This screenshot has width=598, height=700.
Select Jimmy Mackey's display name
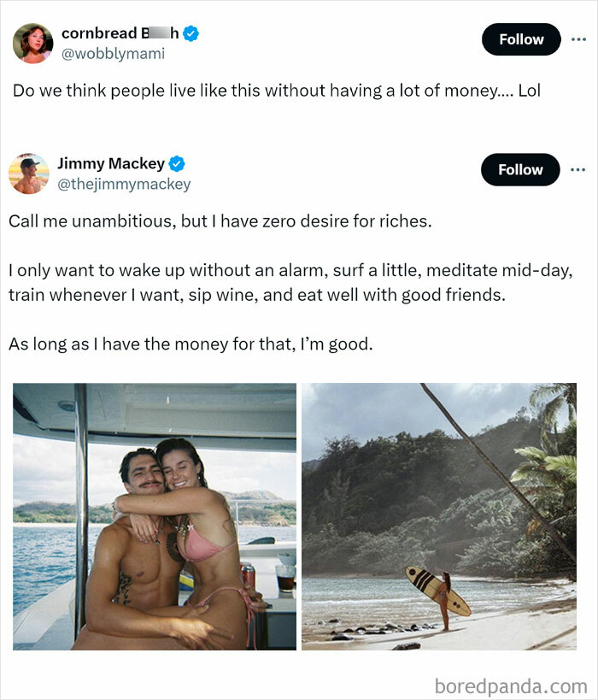[x=110, y=163]
